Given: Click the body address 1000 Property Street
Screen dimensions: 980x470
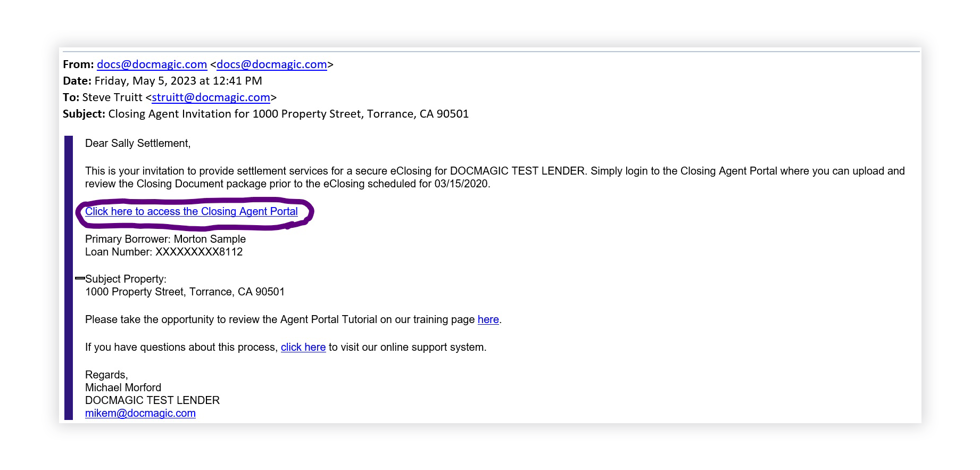Looking at the screenshot, I should click(185, 292).
